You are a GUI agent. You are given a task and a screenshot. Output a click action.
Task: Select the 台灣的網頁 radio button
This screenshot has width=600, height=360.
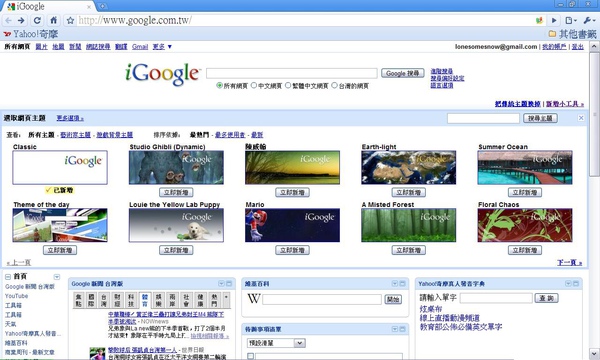334,85
